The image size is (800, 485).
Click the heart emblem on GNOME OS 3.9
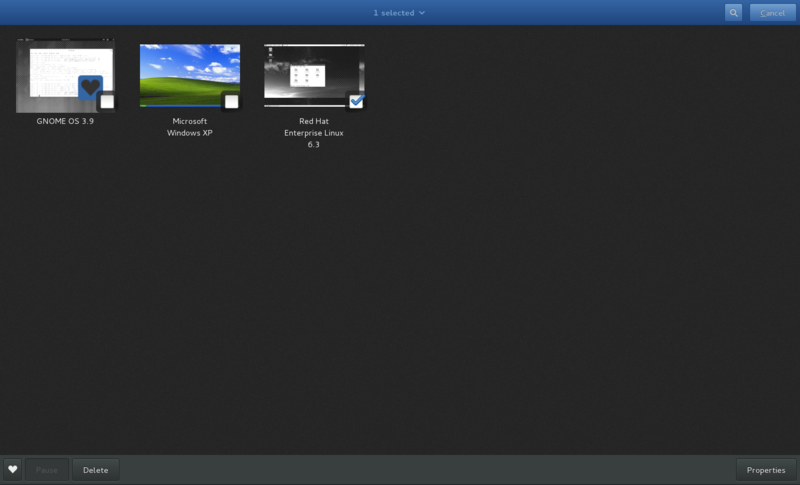click(x=90, y=87)
